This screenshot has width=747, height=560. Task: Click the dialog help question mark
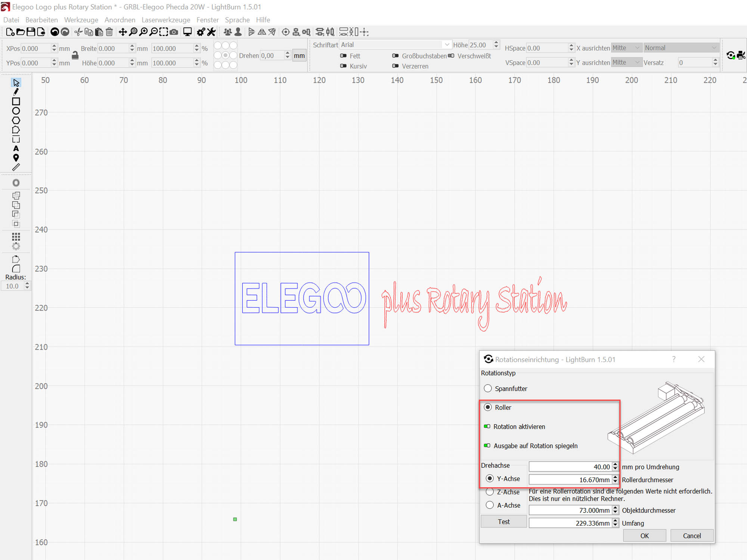click(674, 359)
